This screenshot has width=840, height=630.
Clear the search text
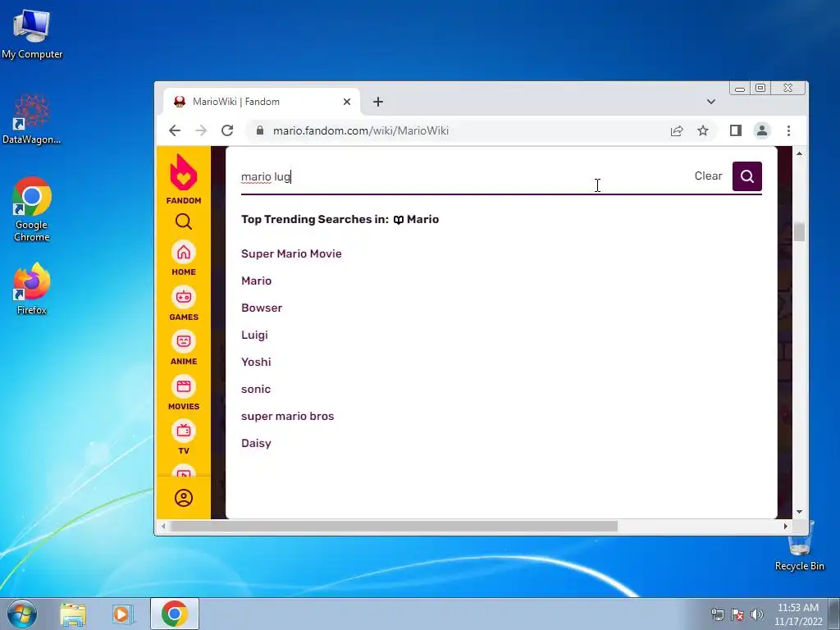coord(708,176)
